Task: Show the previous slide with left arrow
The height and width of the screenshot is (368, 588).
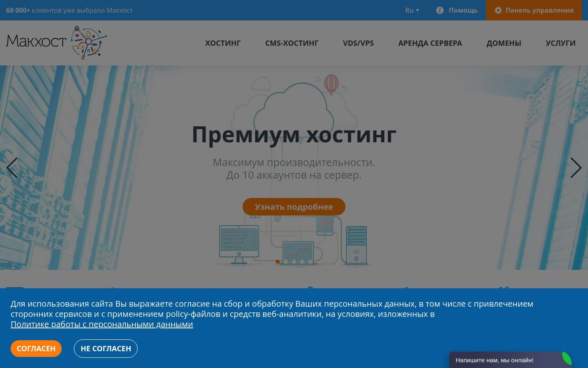Action: pyautogui.click(x=12, y=168)
